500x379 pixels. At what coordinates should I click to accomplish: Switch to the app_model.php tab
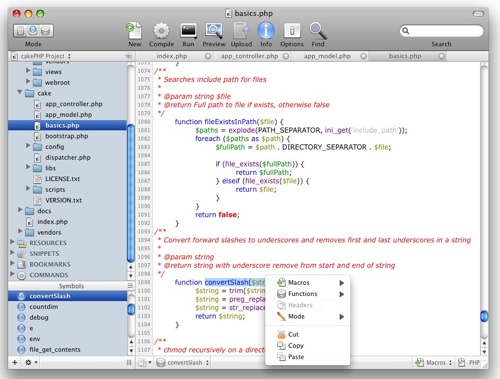327,56
